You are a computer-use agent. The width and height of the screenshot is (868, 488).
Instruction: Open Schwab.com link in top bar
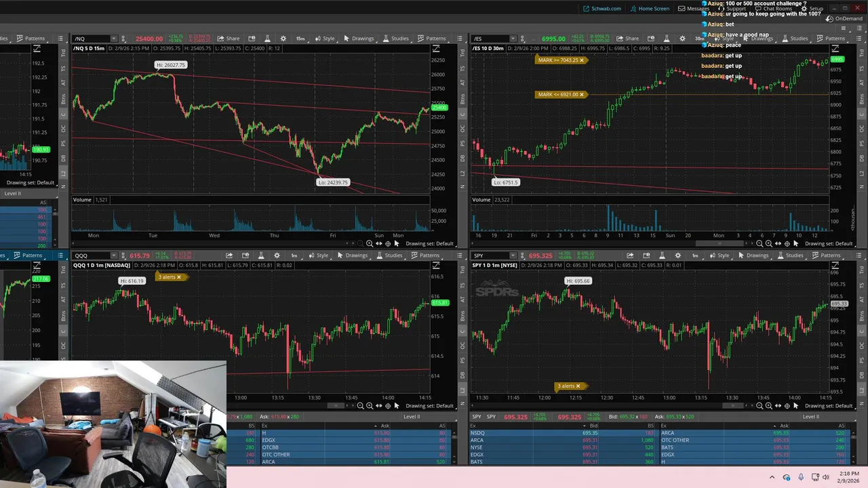click(601, 9)
